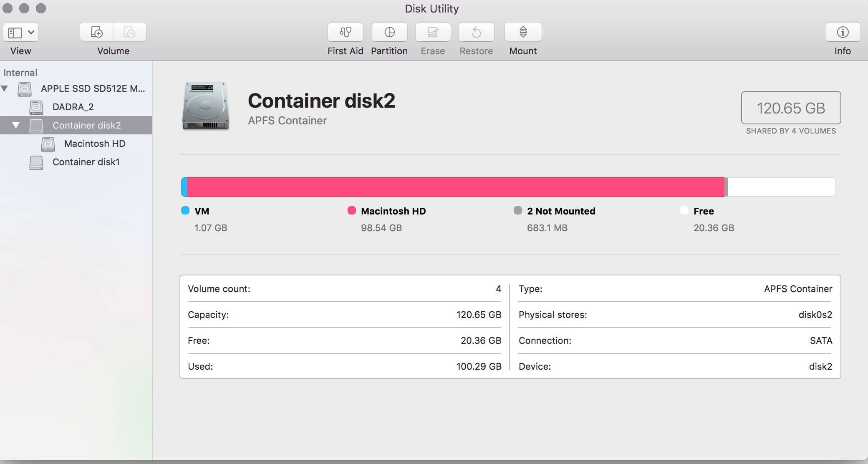The image size is (868, 464).
Task: Click the SHARED BY 4 VOLUMES label
Action: [791, 131]
